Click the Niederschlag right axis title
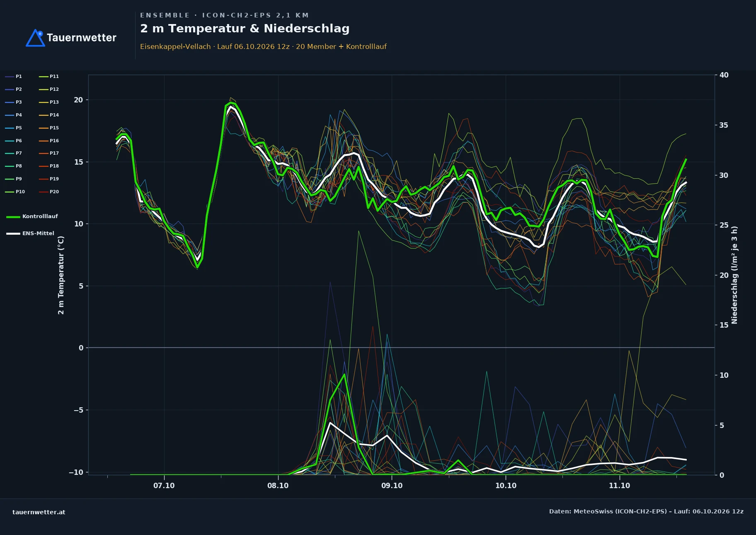The height and width of the screenshot is (535, 756). 734,275
